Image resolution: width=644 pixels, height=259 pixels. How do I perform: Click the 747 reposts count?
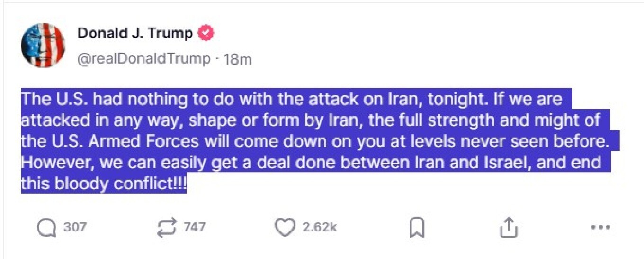194,227
